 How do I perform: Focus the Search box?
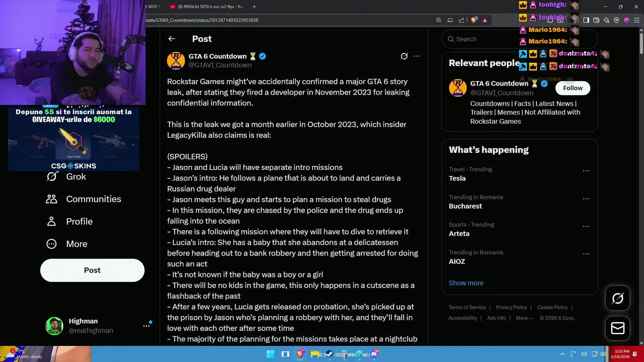(519, 39)
